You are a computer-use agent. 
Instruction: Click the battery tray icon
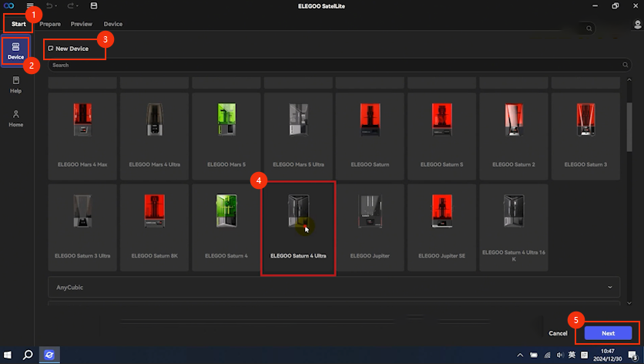(534, 355)
